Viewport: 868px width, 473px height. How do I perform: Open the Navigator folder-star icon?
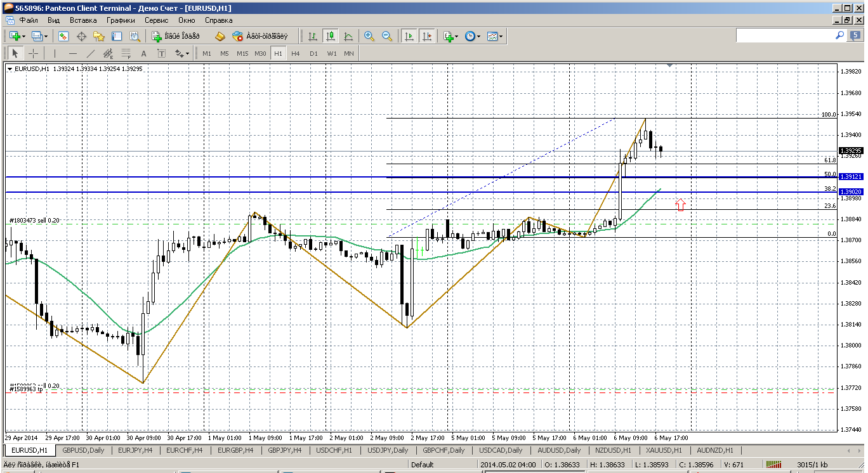click(x=99, y=36)
